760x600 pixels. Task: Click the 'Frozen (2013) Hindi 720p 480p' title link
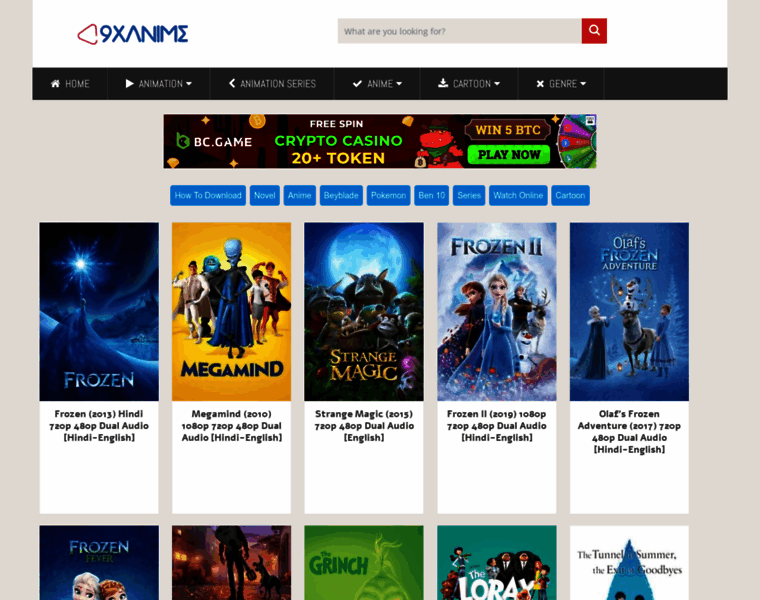pos(99,426)
